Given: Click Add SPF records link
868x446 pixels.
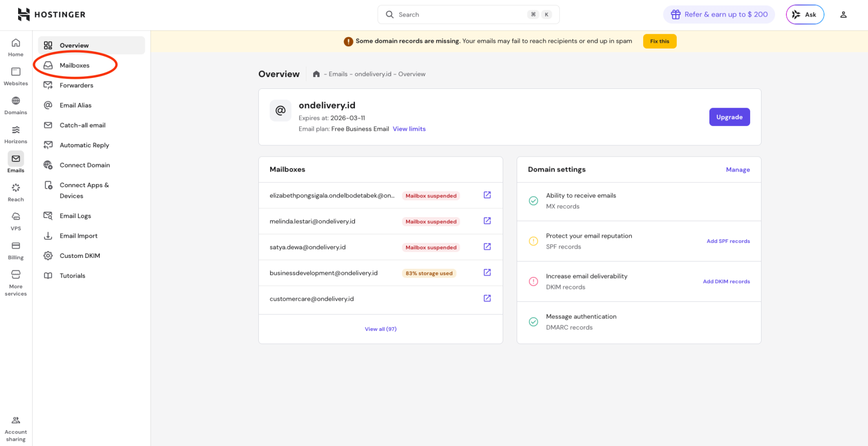Looking at the screenshot, I should pyautogui.click(x=728, y=241).
